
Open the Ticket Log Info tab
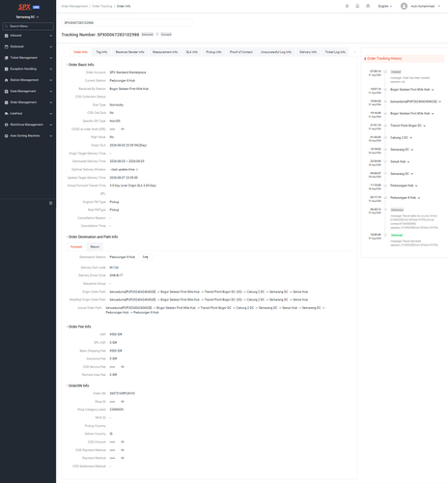[335, 52]
